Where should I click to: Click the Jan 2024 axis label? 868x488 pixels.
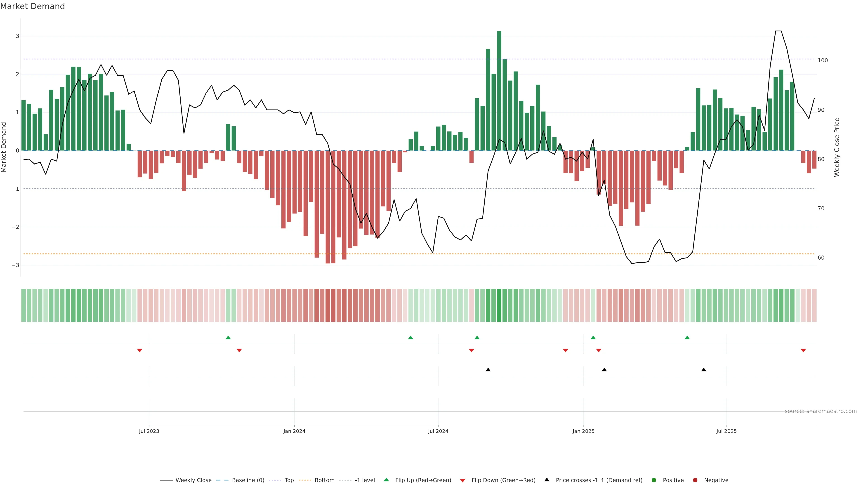click(x=294, y=431)
